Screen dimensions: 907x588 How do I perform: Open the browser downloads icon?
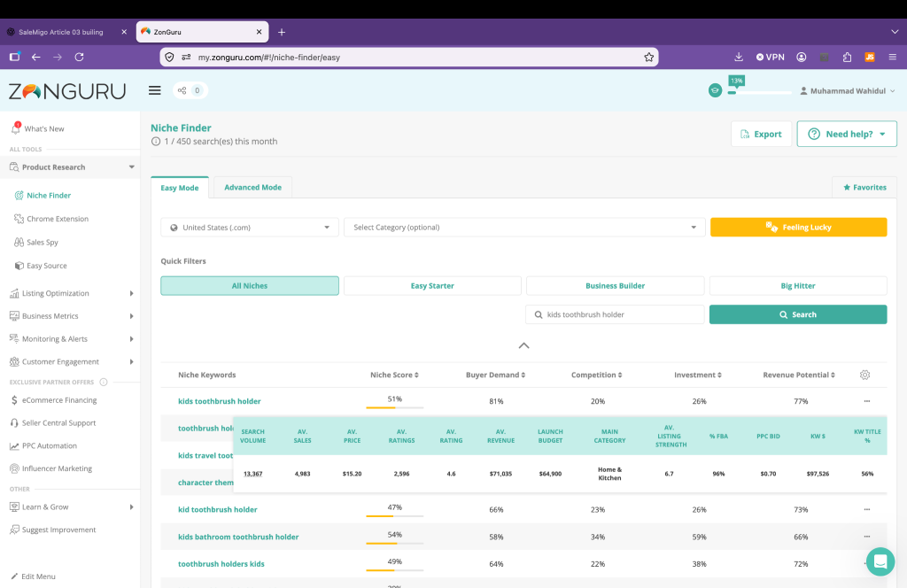pos(739,57)
